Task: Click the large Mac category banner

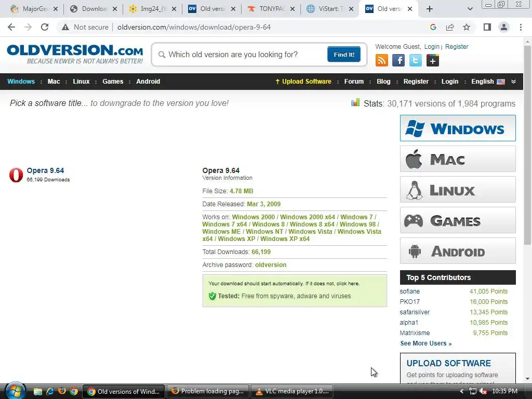Action: 458,159
